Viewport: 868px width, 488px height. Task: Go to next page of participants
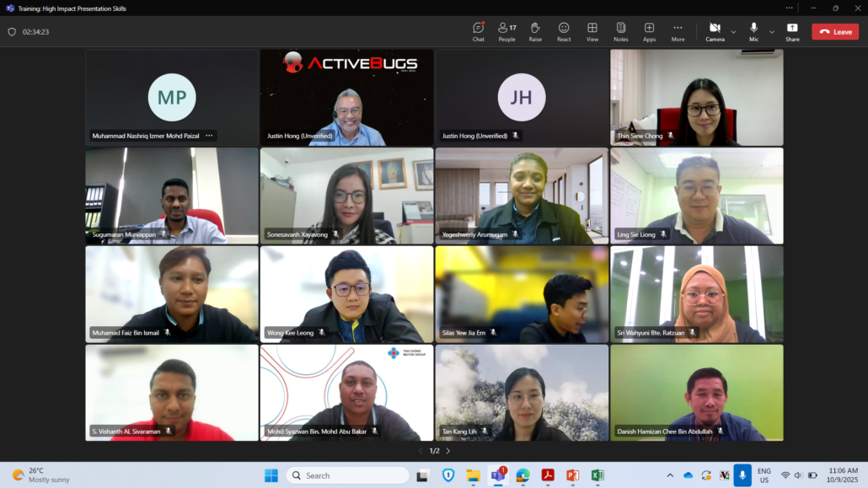447,451
